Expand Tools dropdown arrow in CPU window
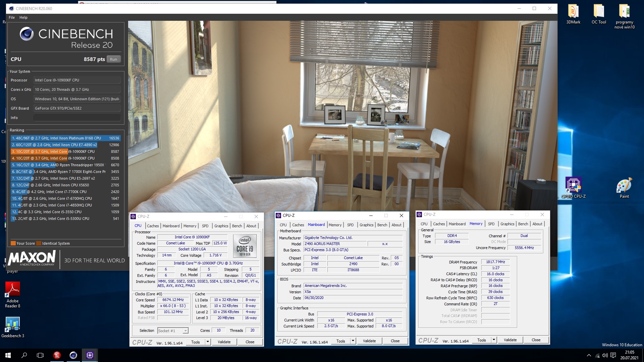Screen dimensions: 644x362 point(208,342)
